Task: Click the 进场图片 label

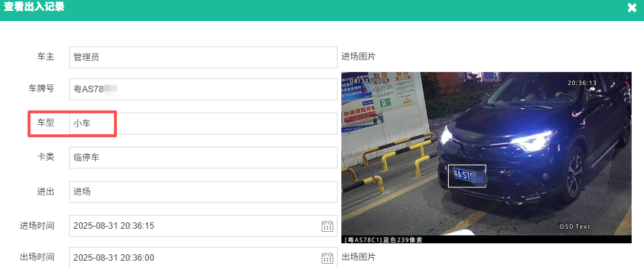Action: (358, 57)
